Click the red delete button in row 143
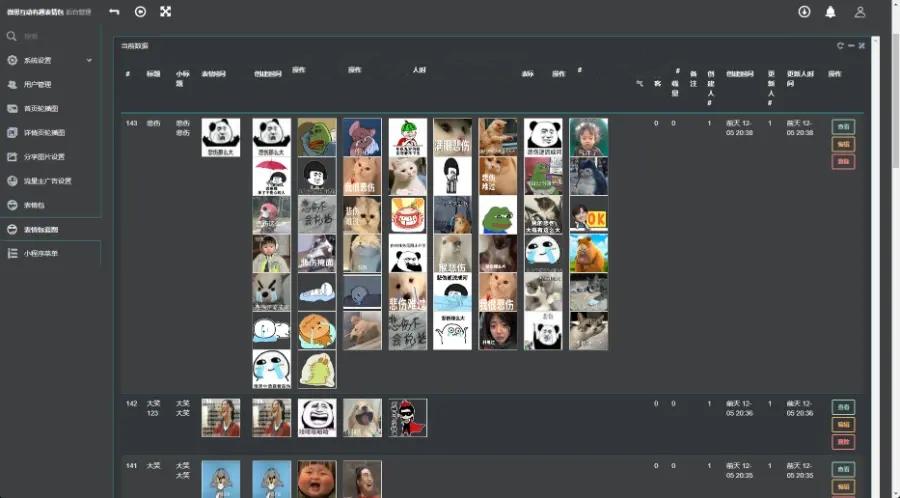 (x=843, y=162)
